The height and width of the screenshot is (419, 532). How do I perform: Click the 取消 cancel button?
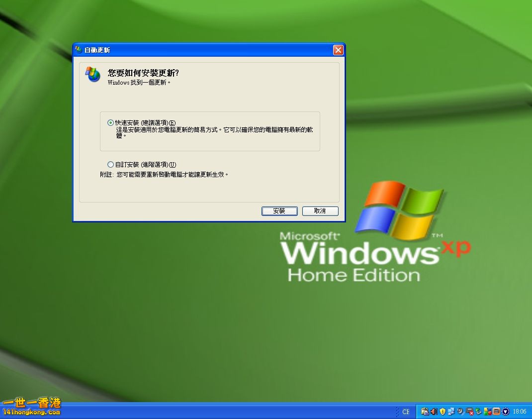click(320, 211)
